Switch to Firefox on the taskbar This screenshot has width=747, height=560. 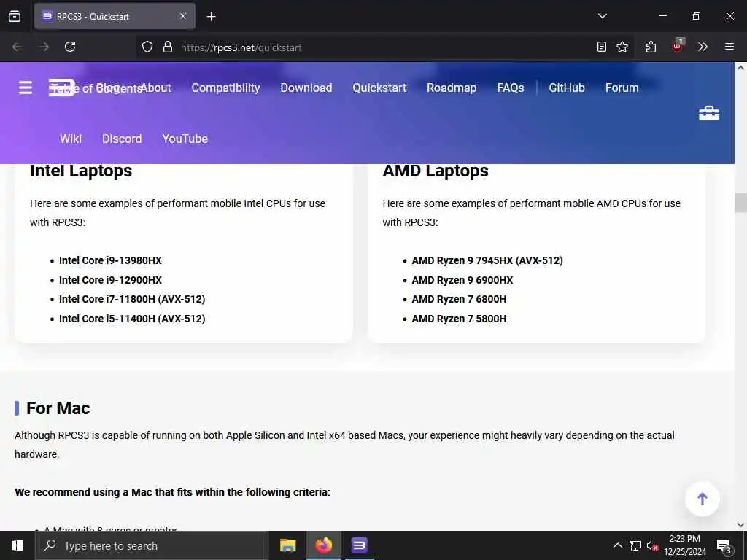323,545
